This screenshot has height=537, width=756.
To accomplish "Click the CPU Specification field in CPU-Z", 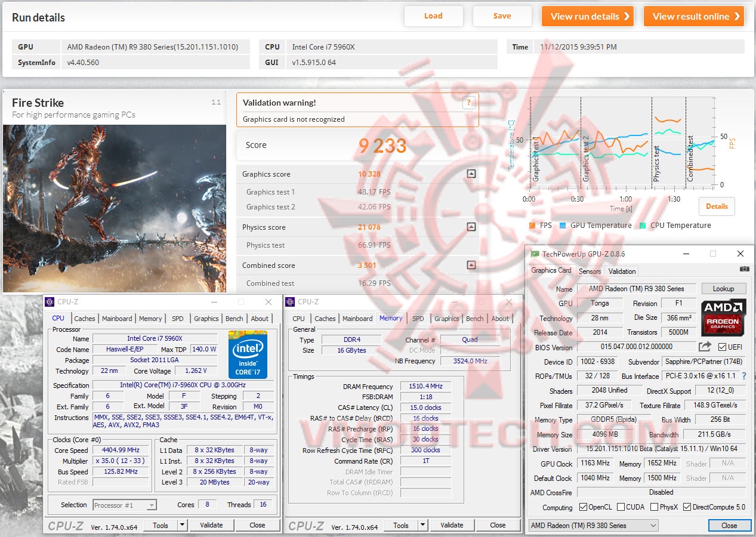I will pos(184,385).
